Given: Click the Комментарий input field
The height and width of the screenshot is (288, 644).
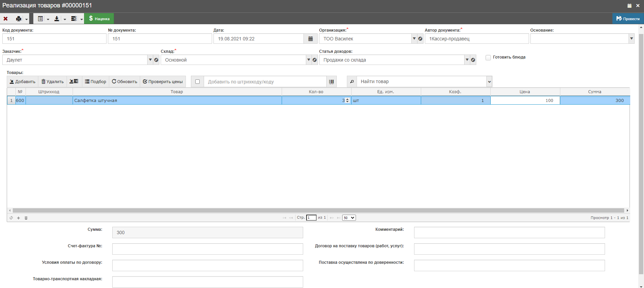Looking at the screenshot, I should coord(509,232).
